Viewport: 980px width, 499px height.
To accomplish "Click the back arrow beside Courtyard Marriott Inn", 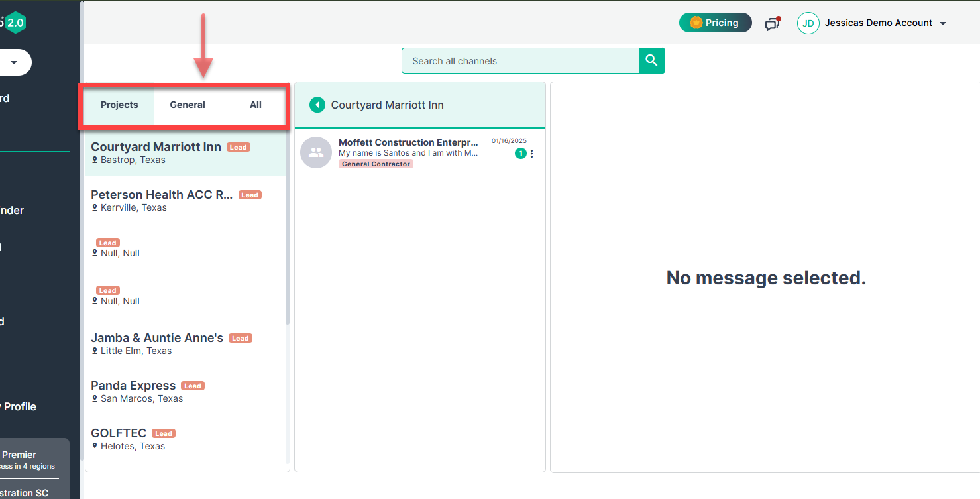I will tap(317, 105).
